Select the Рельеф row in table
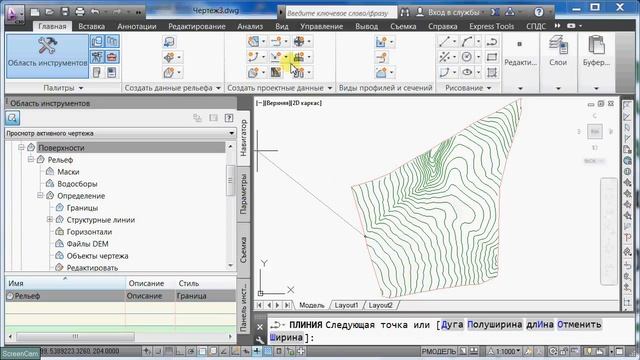Image resolution: width=640 pixels, height=360 pixels. (x=120, y=296)
